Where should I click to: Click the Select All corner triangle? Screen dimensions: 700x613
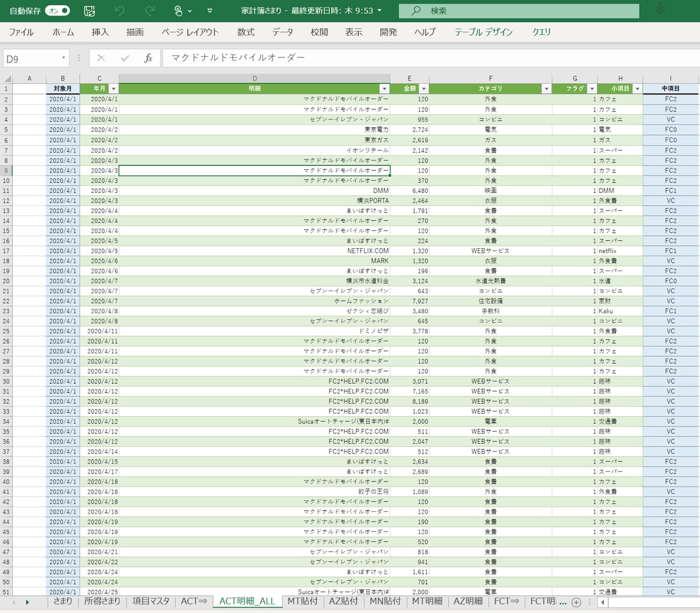[x=7, y=79]
